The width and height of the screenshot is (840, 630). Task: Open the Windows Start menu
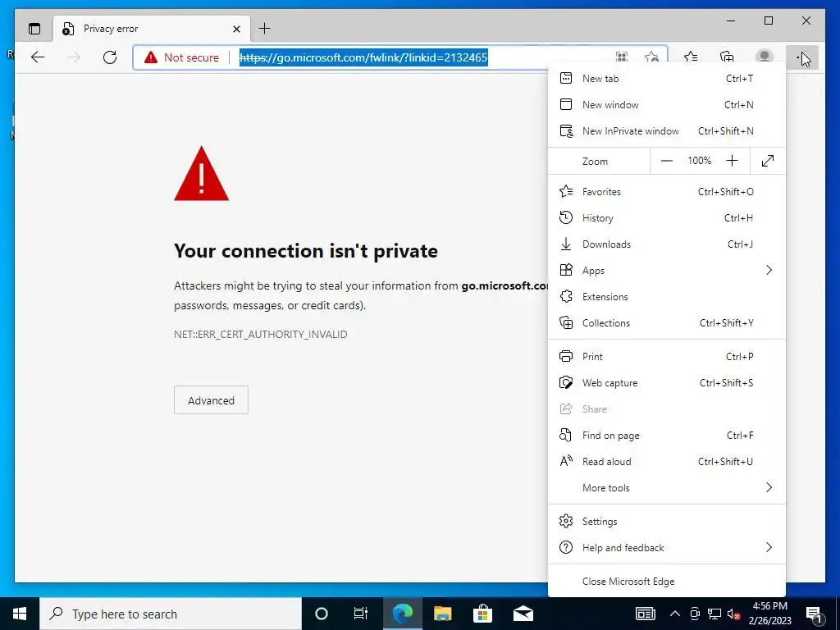(20, 614)
